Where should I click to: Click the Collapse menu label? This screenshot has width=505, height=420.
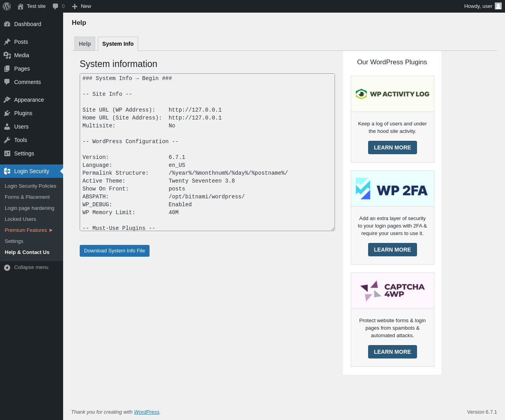(x=31, y=267)
